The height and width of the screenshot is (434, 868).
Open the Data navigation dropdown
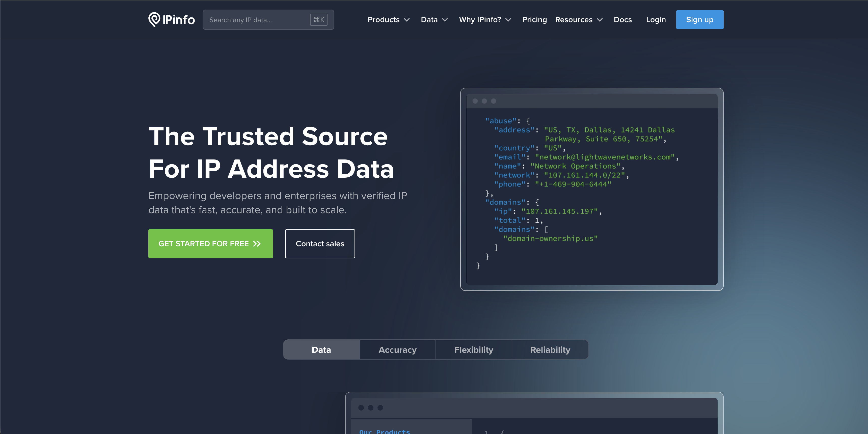pyautogui.click(x=434, y=19)
